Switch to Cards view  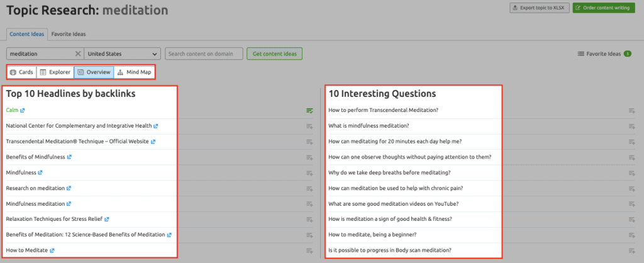(x=21, y=72)
